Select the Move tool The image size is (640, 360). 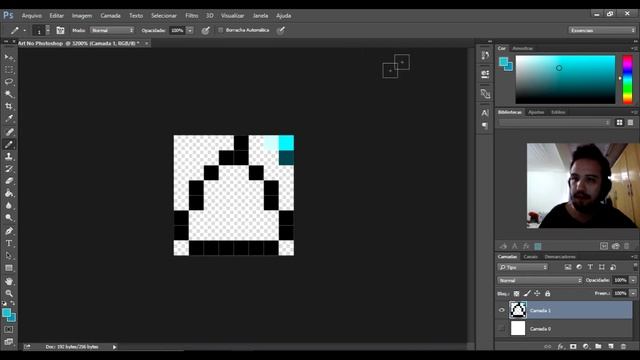(x=9, y=57)
